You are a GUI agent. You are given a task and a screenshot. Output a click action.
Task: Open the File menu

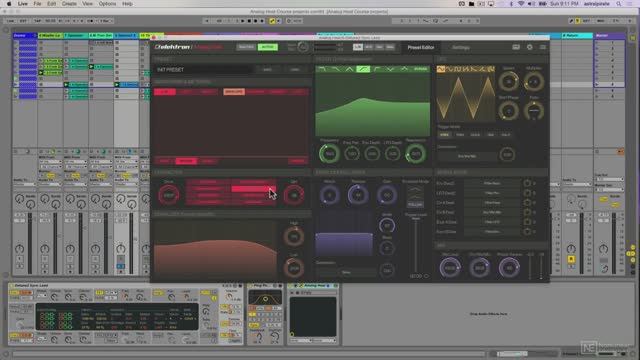click(x=37, y=4)
